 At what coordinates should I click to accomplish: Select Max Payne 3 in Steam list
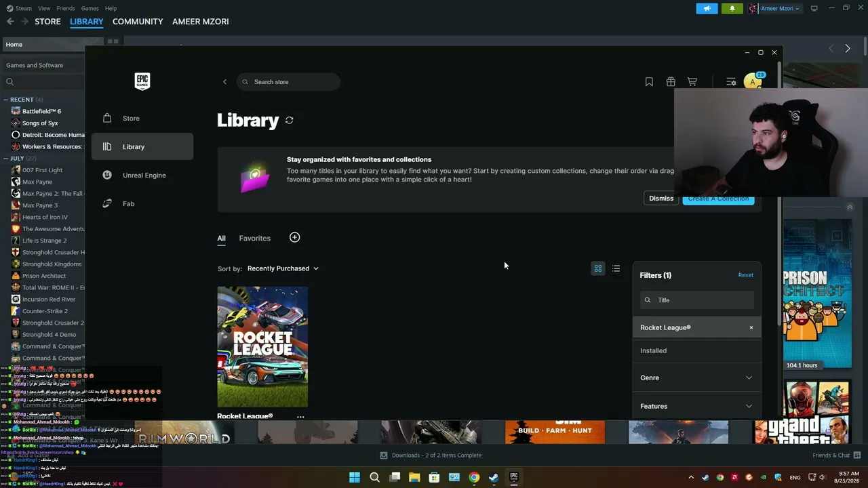click(x=40, y=205)
